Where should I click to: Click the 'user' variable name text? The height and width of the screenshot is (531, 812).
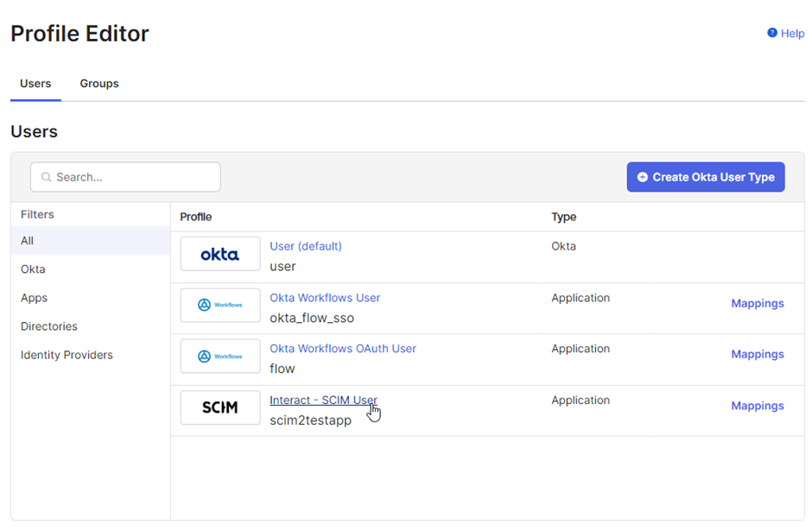click(282, 267)
